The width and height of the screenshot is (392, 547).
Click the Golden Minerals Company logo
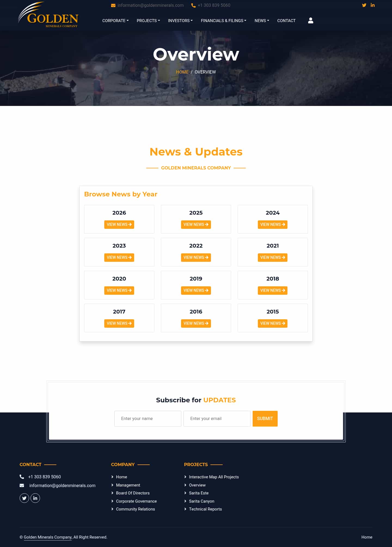pyautogui.click(x=48, y=15)
